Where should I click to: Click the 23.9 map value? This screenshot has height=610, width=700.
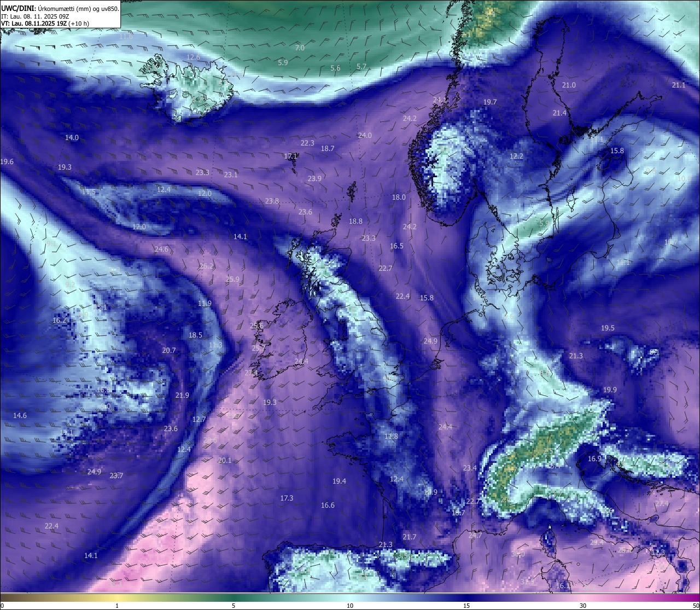point(314,179)
